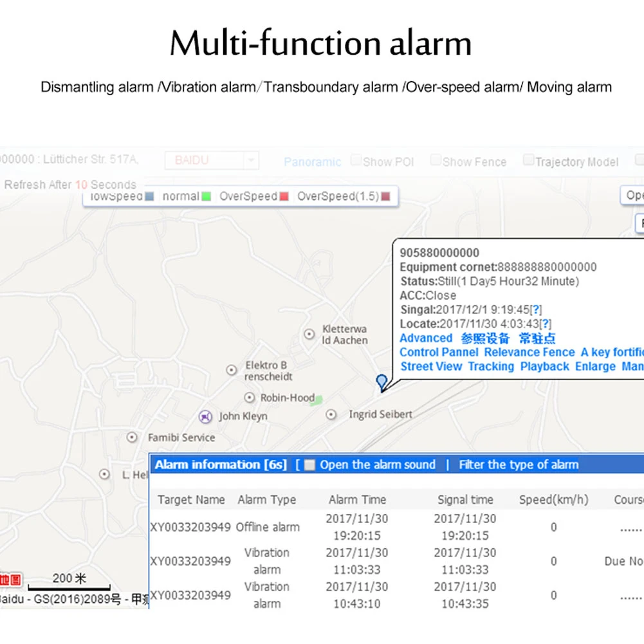Click the 参照设备 link
The image size is (644, 644).
click(485, 338)
